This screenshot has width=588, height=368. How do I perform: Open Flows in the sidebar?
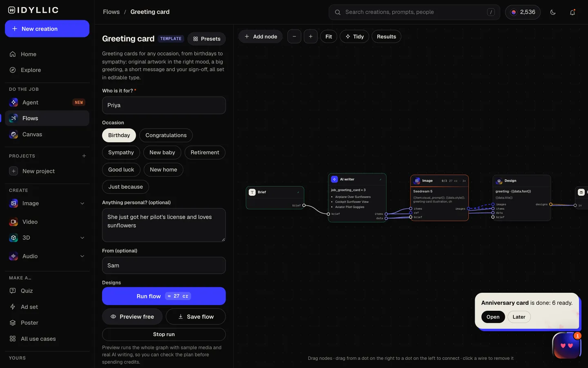click(x=47, y=118)
